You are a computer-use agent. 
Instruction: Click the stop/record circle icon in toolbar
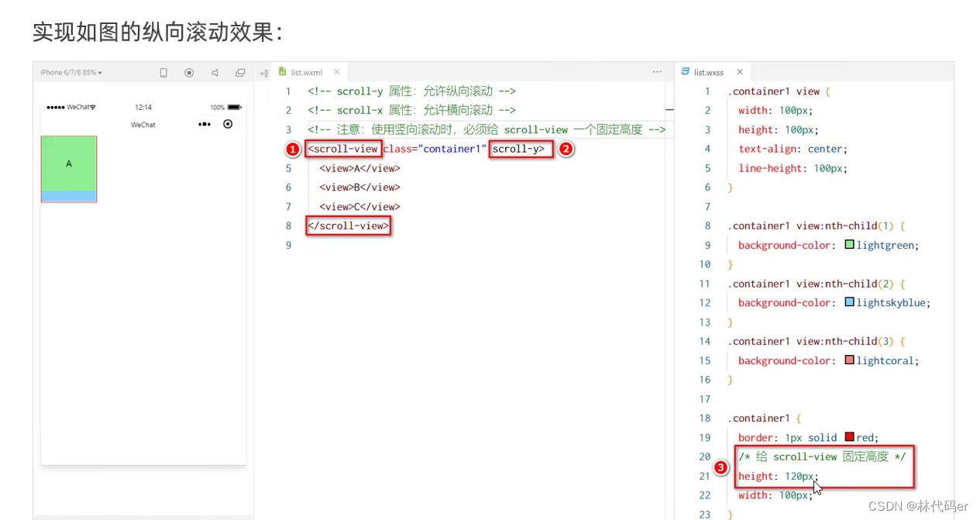189,71
